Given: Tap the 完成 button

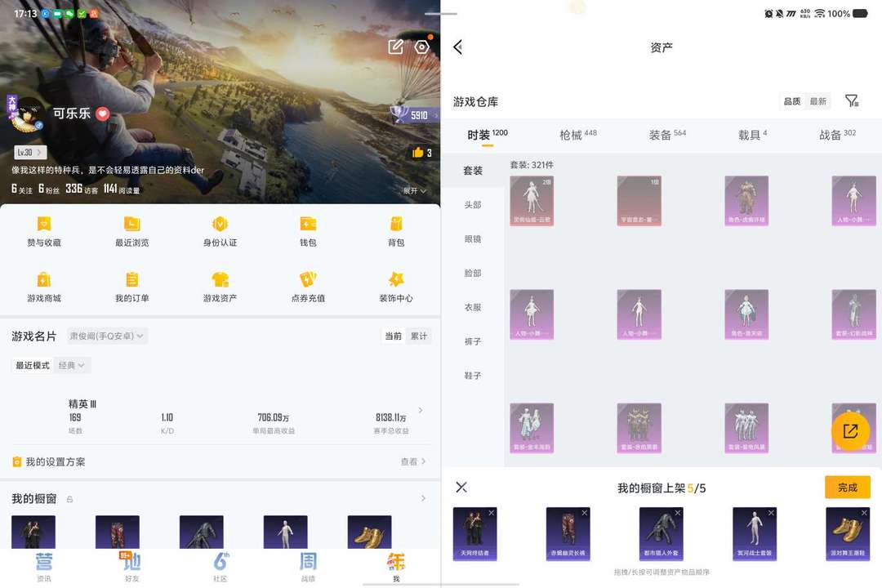Looking at the screenshot, I should tap(848, 488).
